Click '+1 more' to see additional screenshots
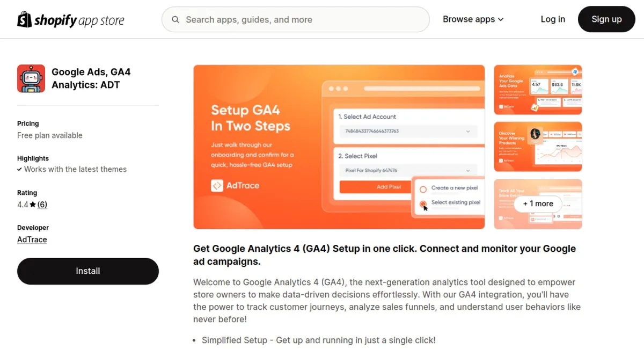Screen dimensions: 644x349 tap(538, 204)
